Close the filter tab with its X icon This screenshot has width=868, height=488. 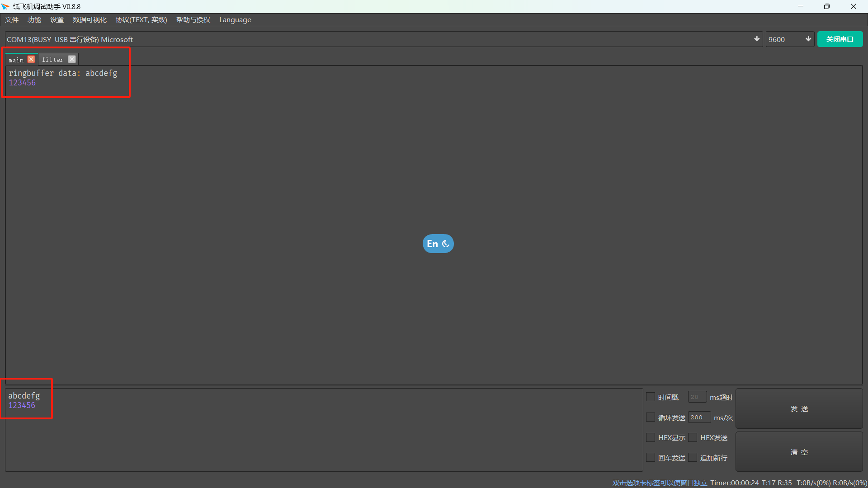(x=72, y=59)
